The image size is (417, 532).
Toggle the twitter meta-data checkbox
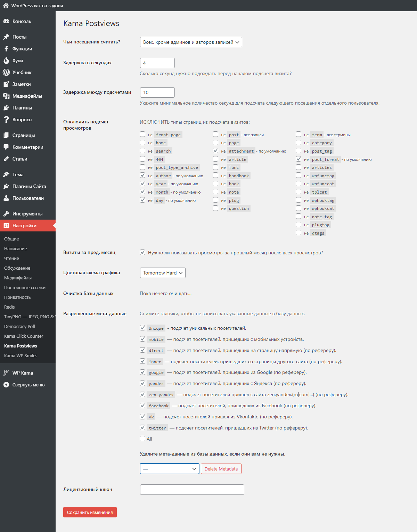click(x=142, y=428)
